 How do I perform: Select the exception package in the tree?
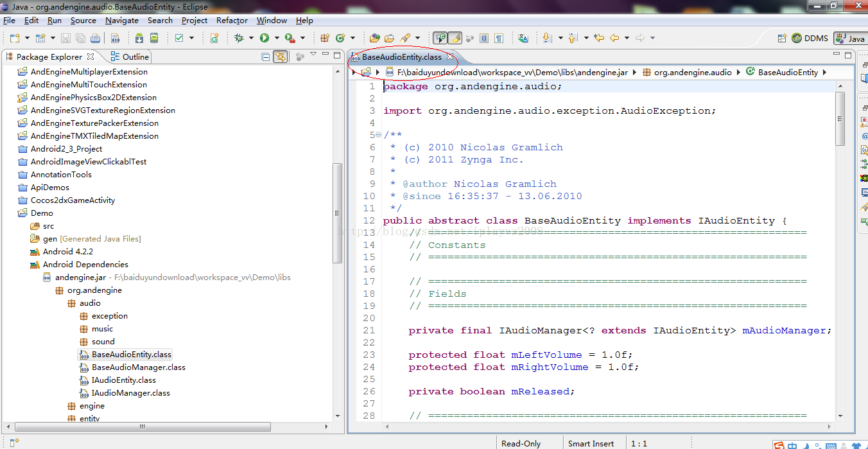pos(103,316)
